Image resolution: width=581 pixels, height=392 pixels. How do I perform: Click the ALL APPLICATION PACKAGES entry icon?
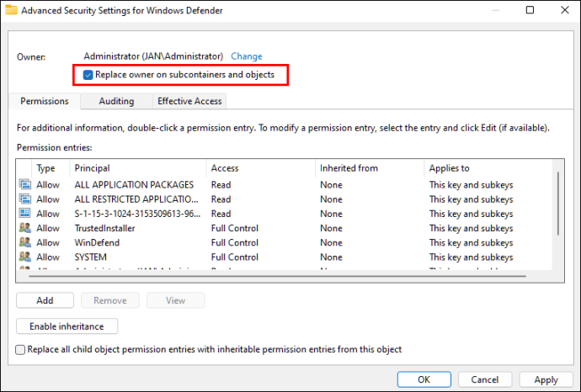24,185
